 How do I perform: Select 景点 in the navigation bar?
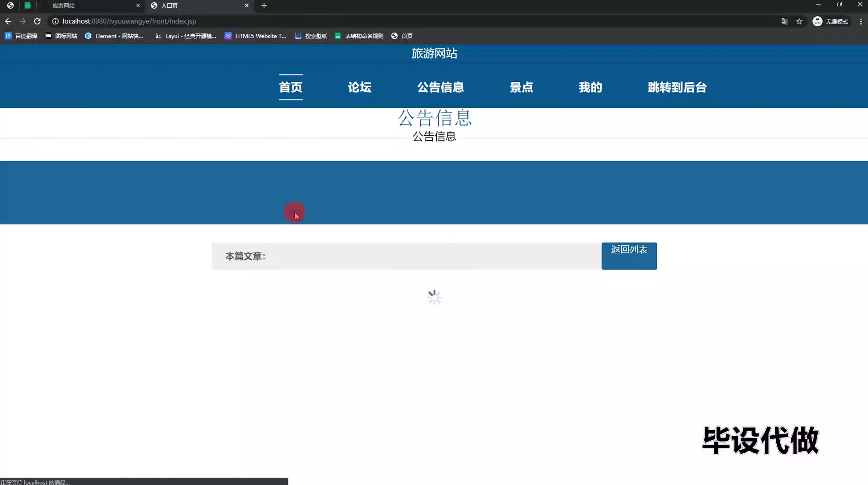click(x=521, y=87)
